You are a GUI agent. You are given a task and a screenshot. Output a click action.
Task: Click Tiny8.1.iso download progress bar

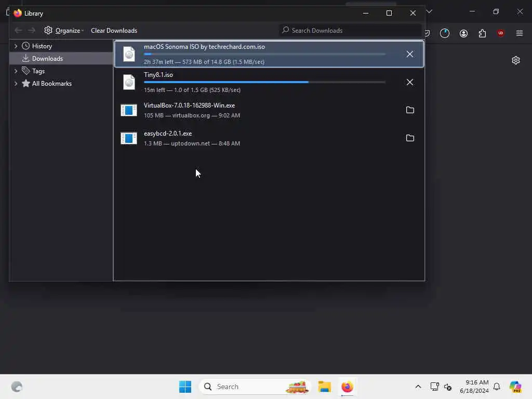pos(264,82)
